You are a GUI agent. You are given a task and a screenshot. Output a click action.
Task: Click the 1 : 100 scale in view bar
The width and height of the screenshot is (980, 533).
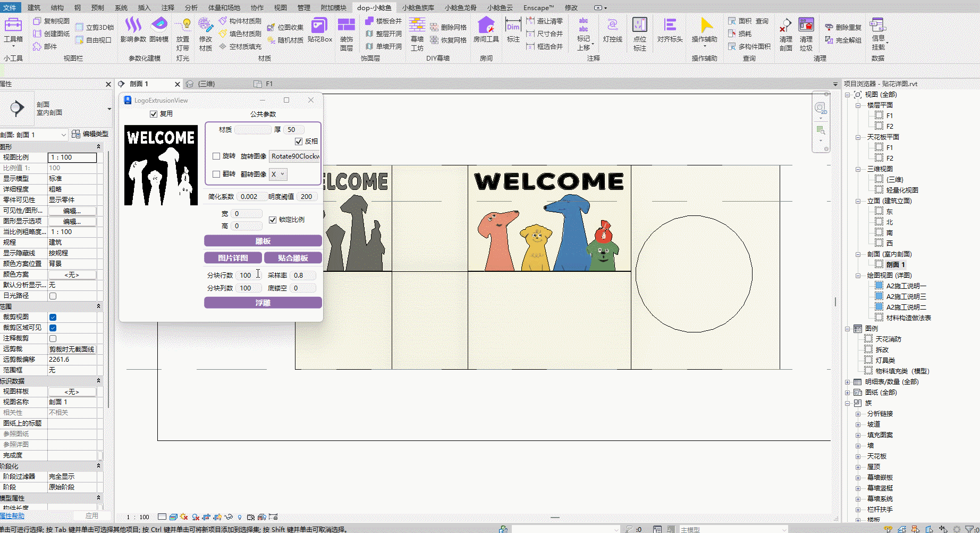click(138, 517)
